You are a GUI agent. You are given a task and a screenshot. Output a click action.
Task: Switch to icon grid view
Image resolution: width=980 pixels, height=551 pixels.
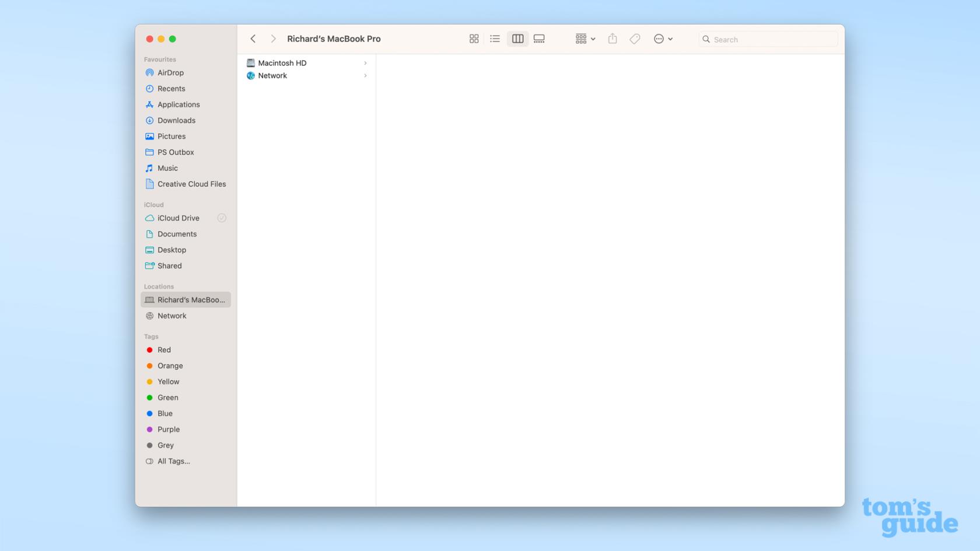coord(474,38)
